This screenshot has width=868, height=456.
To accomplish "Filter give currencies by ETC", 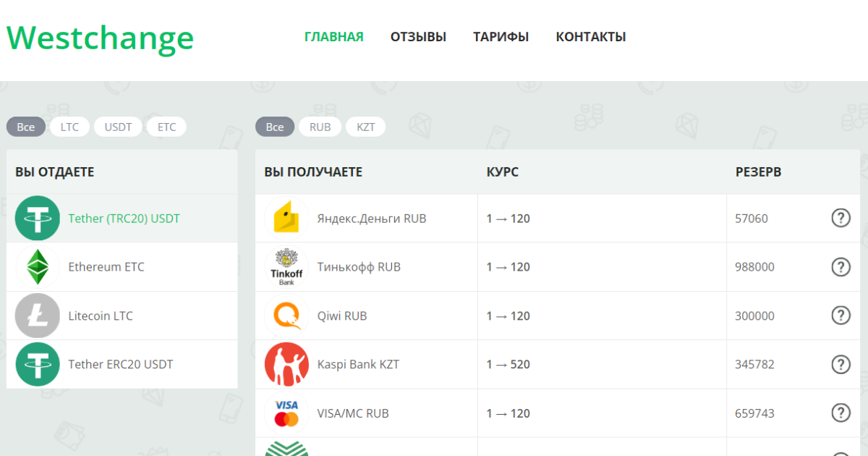I will (x=166, y=127).
